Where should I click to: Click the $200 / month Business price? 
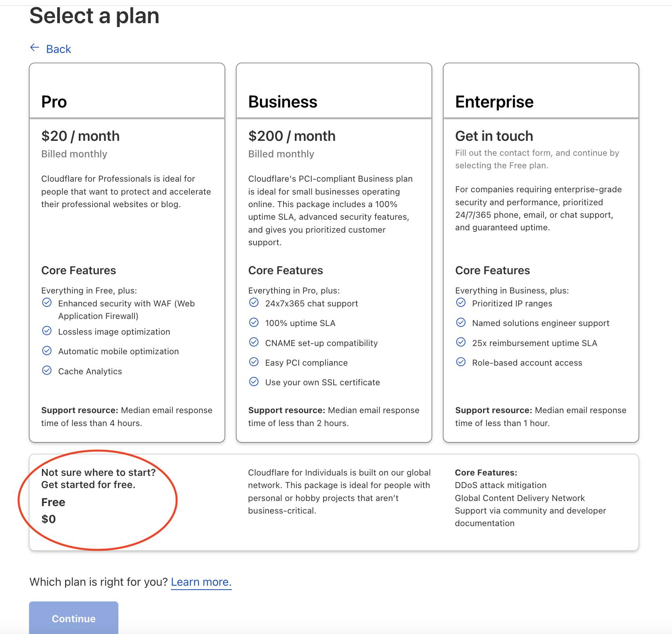coord(292,136)
